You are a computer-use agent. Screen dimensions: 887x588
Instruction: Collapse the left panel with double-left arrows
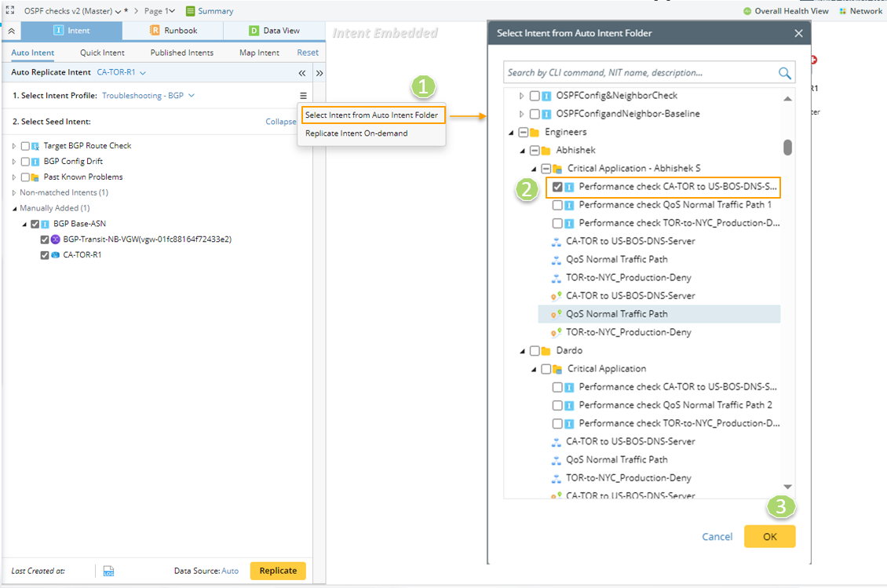302,73
